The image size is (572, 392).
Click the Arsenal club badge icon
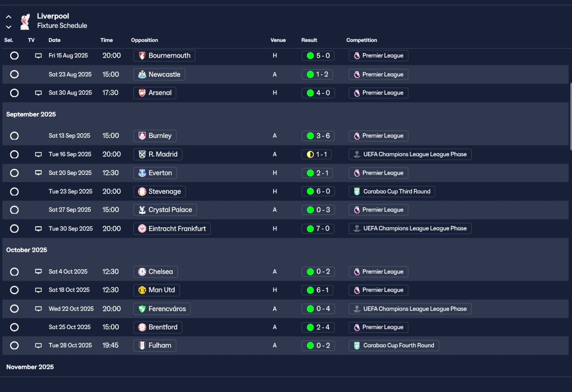pos(142,93)
